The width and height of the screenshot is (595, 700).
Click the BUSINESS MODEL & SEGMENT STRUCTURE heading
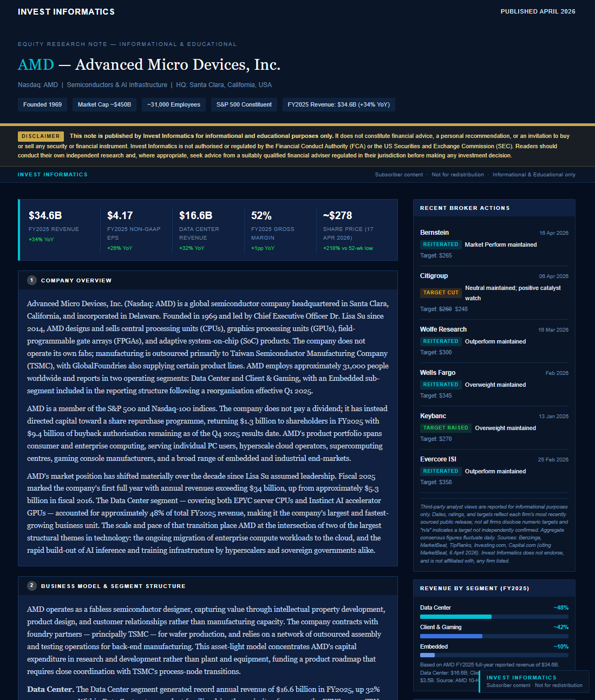point(113,586)
